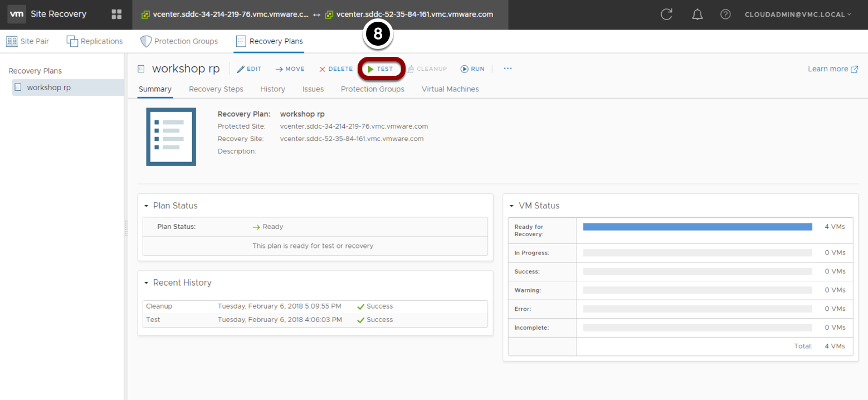Click the sidebar splitter handle
Image resolution: width=868 pixels, height=400 pixels.
[126, 228]
